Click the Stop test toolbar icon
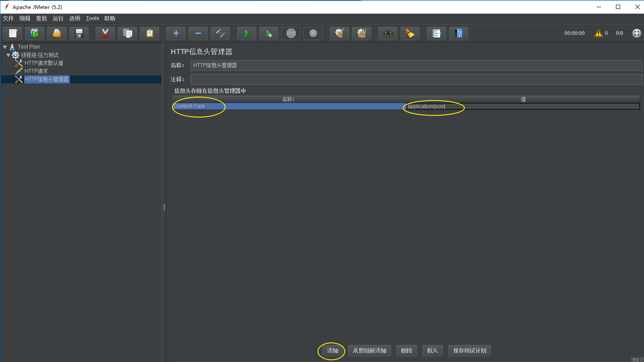Viewport: 644px width, 362px height. click(x=291, y=33)
